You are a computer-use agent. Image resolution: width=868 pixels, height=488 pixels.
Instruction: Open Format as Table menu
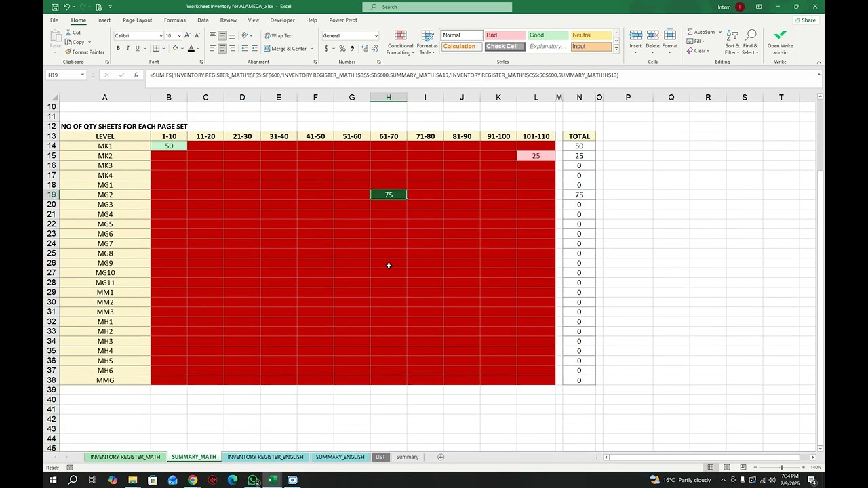pos(427,43)
